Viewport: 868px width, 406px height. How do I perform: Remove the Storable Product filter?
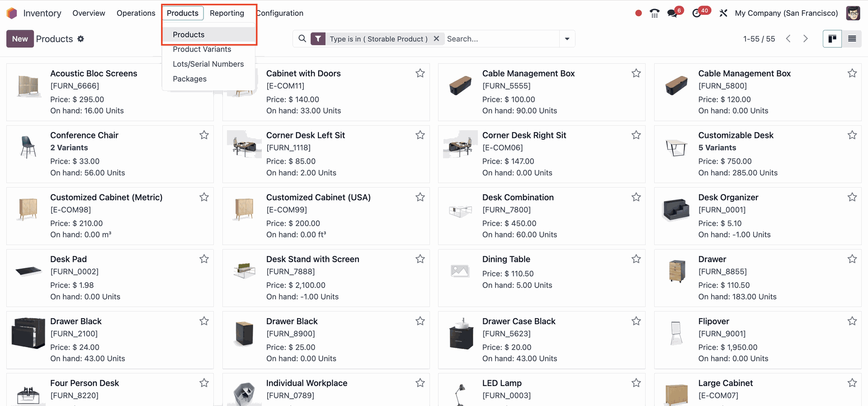(x=436, y=39)
